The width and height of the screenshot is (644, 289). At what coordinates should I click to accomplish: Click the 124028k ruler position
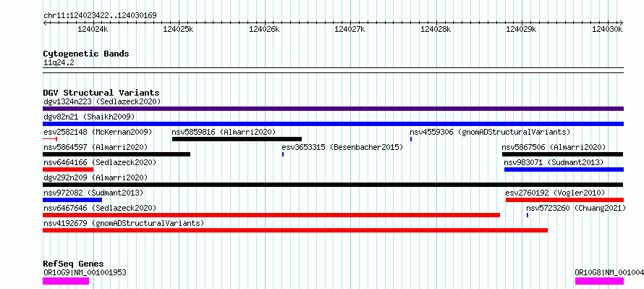436,29
